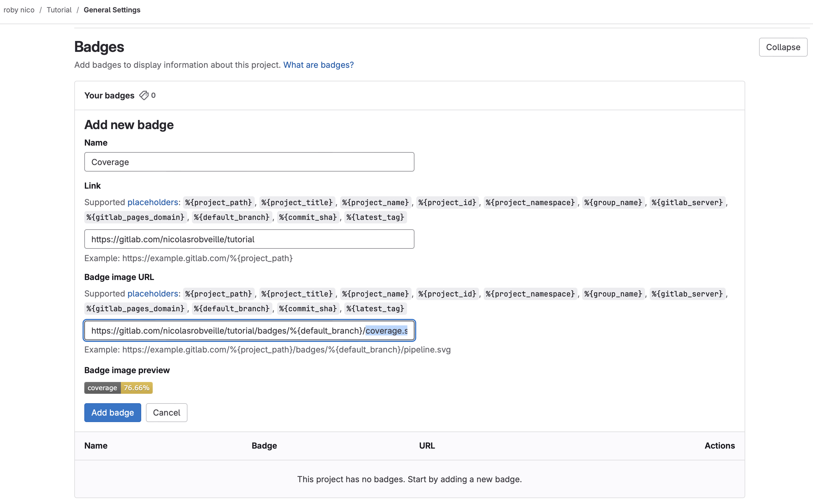Open the 'What are badges?' help link
The height and width of the screenshot is (504, 813).
coord(318,65)
